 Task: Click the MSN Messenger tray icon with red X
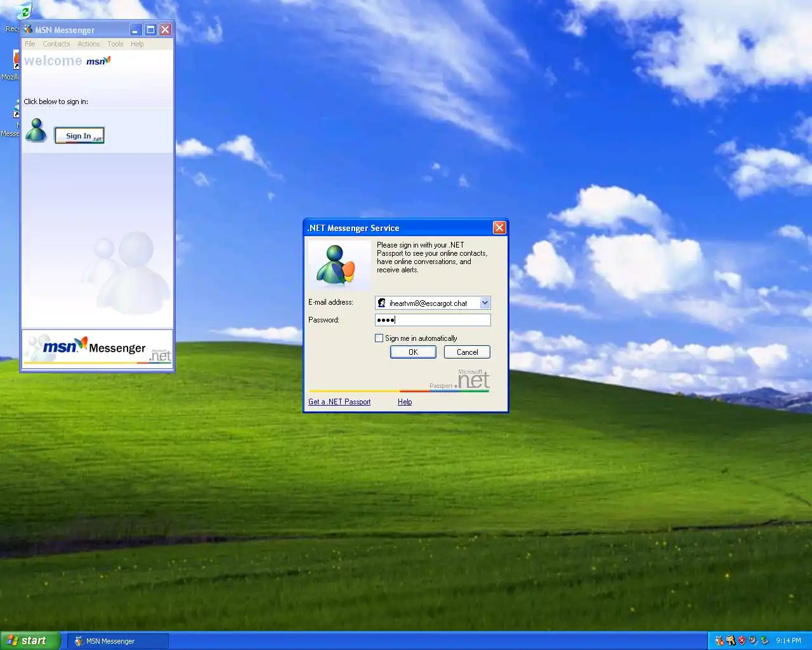[x=719, y=640]
